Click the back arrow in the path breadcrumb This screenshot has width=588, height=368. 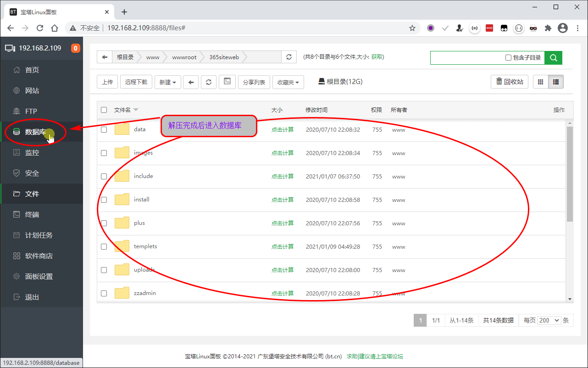point(105,57)
